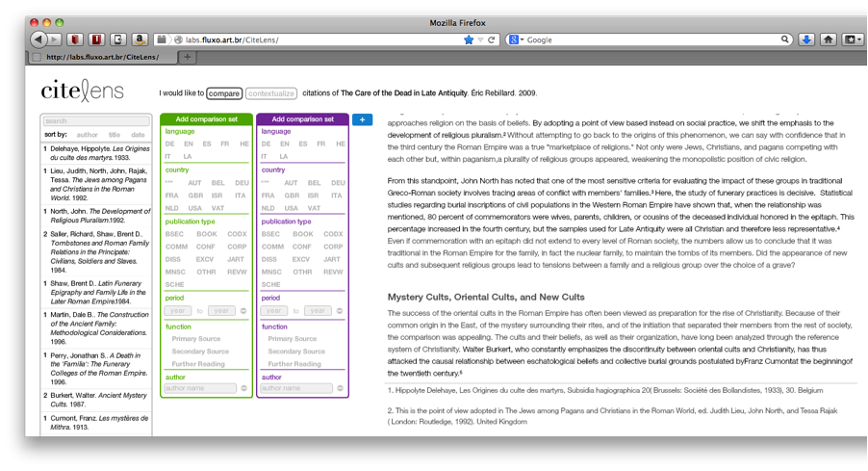
Task: Click the magnifier in the Google search box
Action: click(784, 39)
